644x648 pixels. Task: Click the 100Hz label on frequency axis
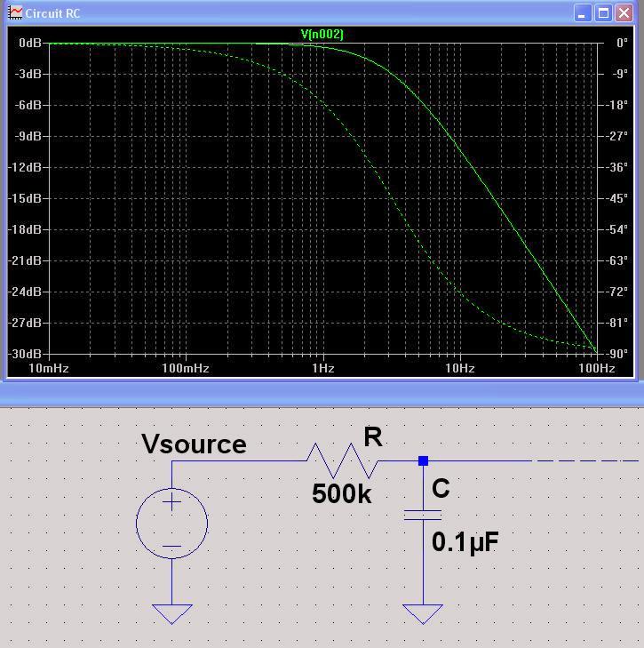pyautogui.click(x=595, y=368)
